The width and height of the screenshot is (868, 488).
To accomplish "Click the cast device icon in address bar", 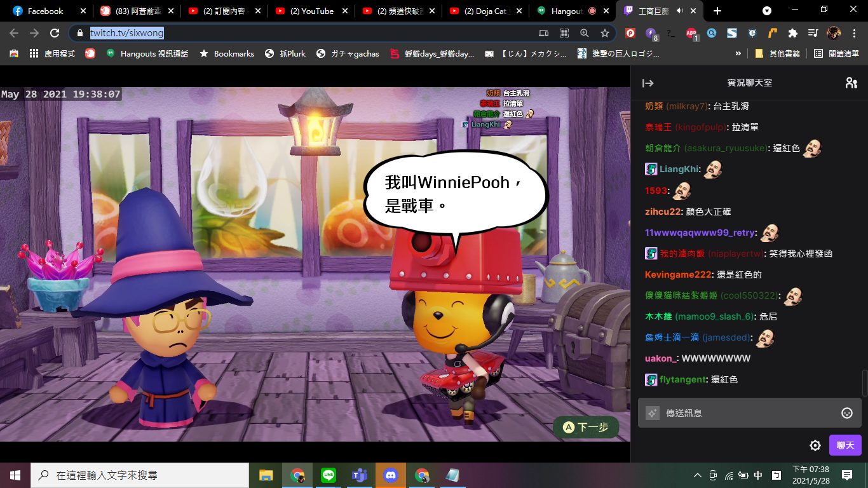I will 544,33.
